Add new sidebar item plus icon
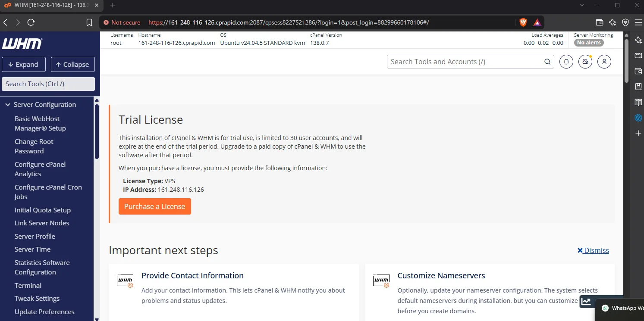 point(638,133)
